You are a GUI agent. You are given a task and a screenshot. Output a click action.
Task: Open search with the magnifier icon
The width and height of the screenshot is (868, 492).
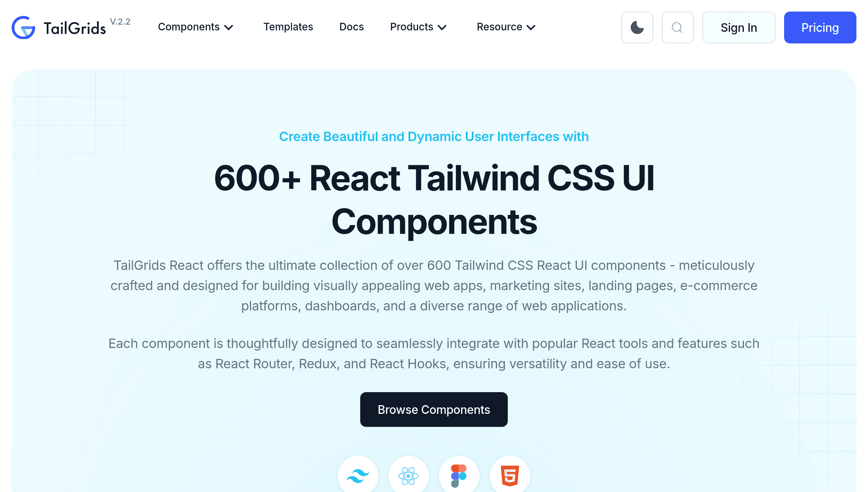tap(678, 27)
